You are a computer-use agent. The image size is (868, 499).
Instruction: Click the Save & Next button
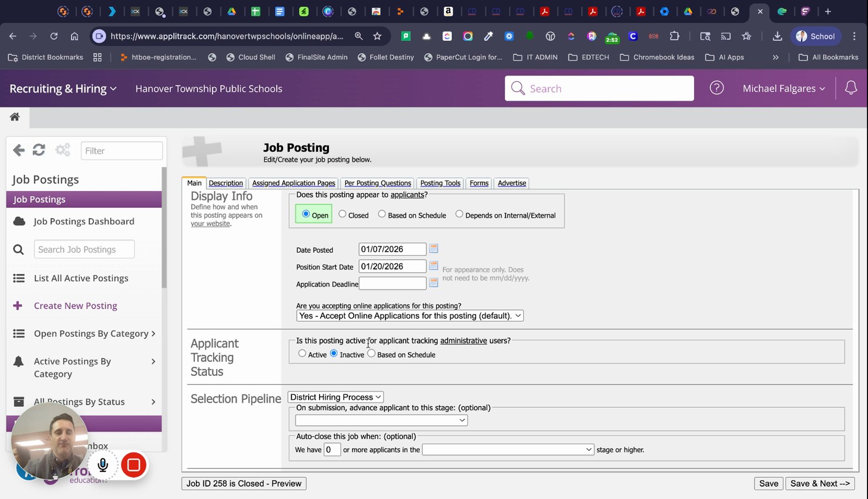820,483
